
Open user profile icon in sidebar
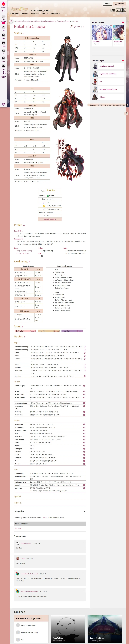(x=4, y=104)
